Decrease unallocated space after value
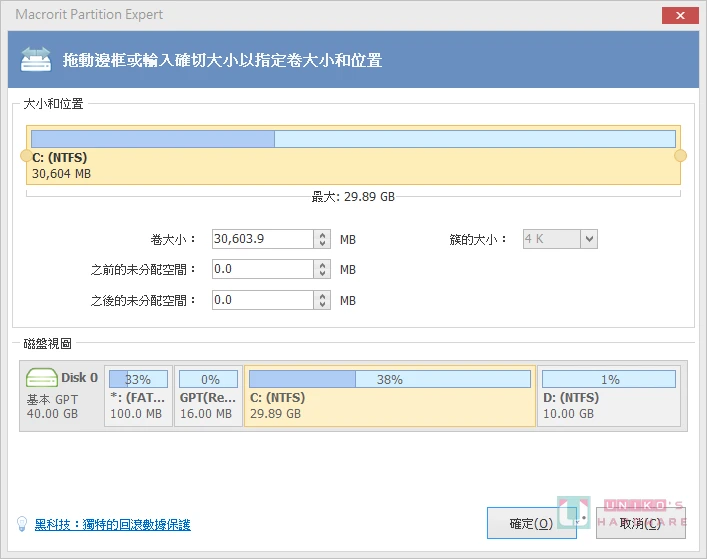This screenshot has height=559, width=707. click(322, 304)
